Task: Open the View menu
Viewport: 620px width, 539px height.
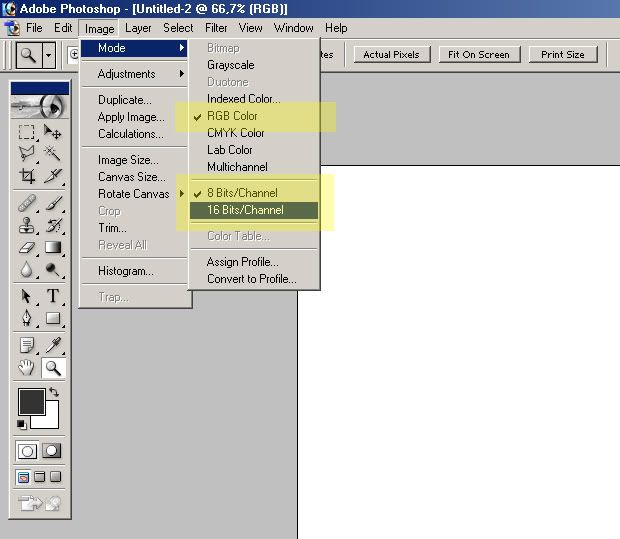Action: tap(250, 28)
